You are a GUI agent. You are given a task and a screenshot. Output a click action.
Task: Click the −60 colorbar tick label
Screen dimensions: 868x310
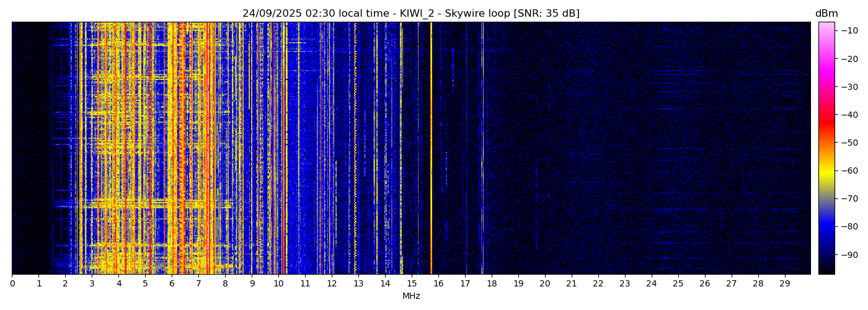[846, 170]
